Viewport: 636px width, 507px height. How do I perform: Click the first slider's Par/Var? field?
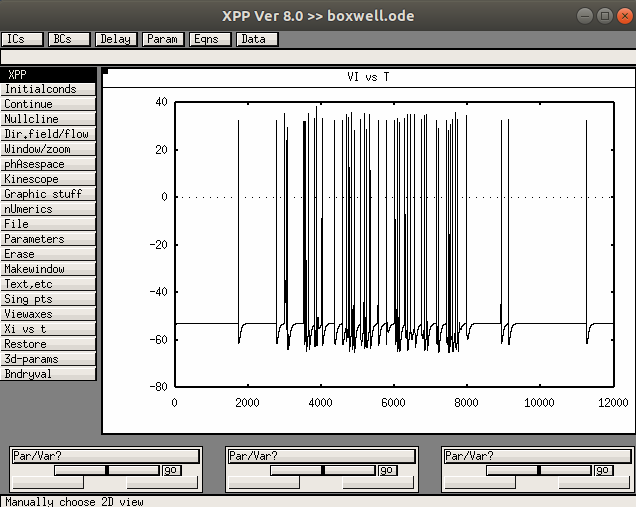point(105,456)
